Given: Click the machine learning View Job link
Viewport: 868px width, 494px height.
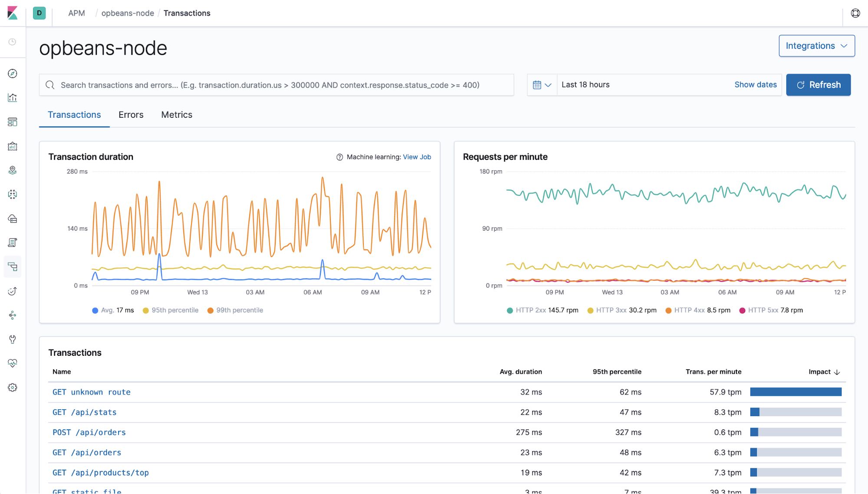Looking at the screenshot, I should pyautogui.click(x=417, y=158).
